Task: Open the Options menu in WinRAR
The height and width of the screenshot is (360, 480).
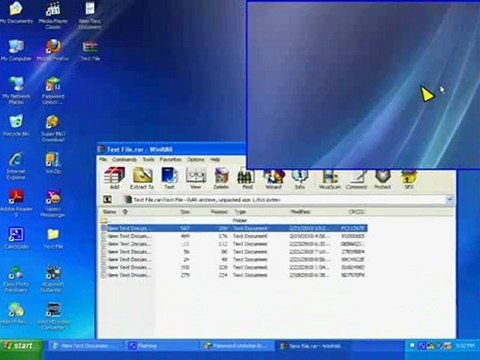Action: pyautogui.click(x=195, y=159)
